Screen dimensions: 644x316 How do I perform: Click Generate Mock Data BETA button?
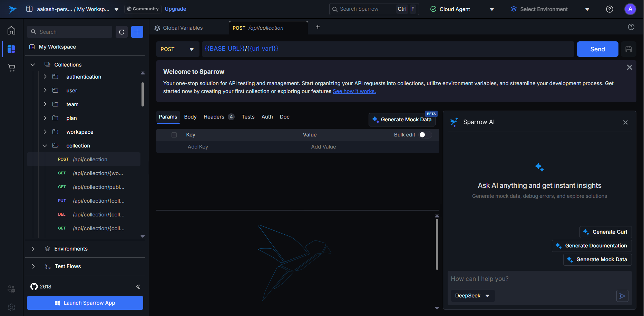(402, 120)
